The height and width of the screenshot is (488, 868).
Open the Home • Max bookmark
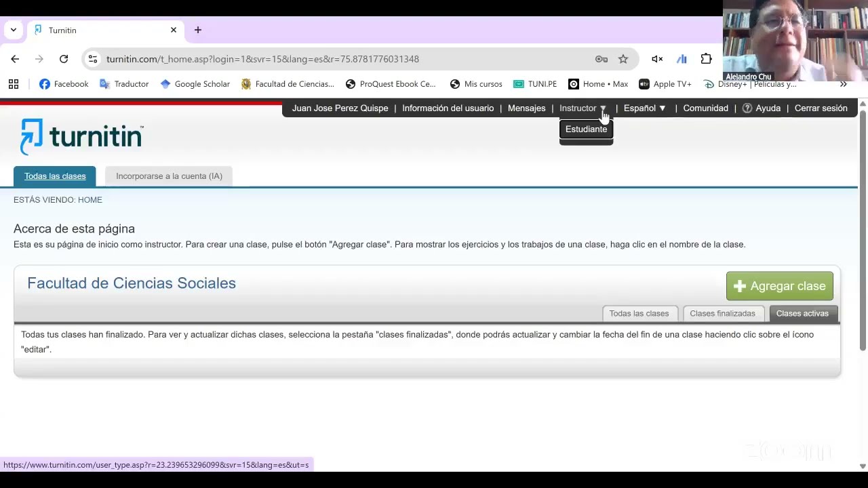coord(598,84)
